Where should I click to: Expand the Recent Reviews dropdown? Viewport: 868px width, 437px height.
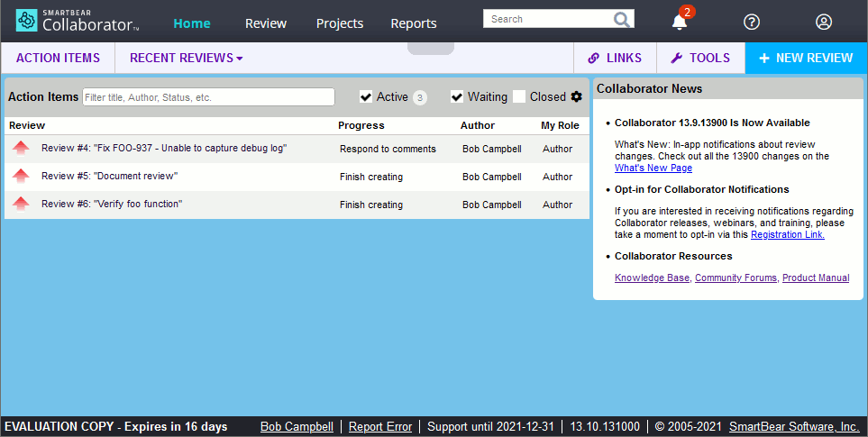pyautogui.click(x=187, y=58)
